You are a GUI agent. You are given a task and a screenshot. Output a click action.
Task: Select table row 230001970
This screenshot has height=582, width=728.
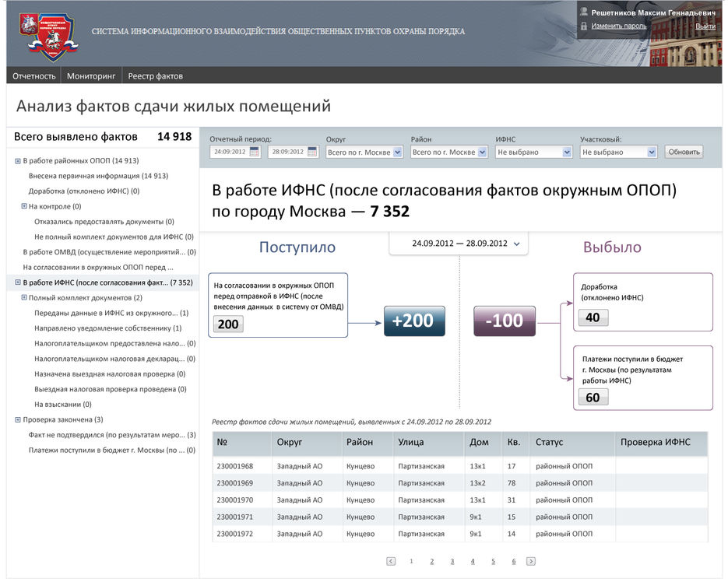tap(459, 500)
